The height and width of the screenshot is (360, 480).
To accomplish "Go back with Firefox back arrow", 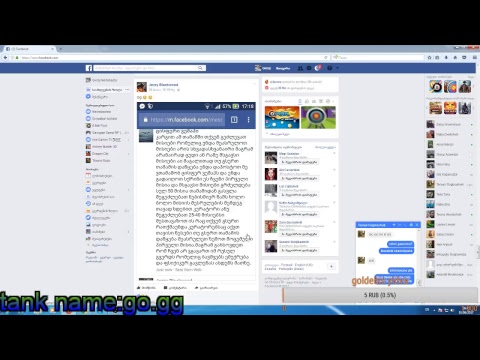I will pyautogui.click(x=5, y=58).
